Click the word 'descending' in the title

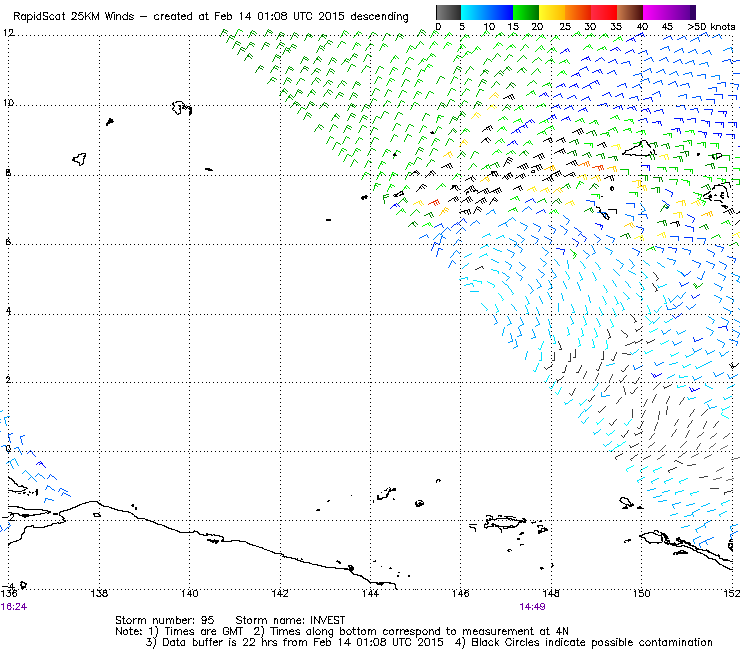(x=379, y=17)
